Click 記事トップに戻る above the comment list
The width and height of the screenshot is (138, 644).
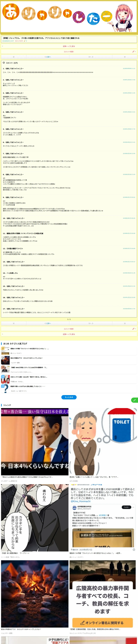coord(69,46)
